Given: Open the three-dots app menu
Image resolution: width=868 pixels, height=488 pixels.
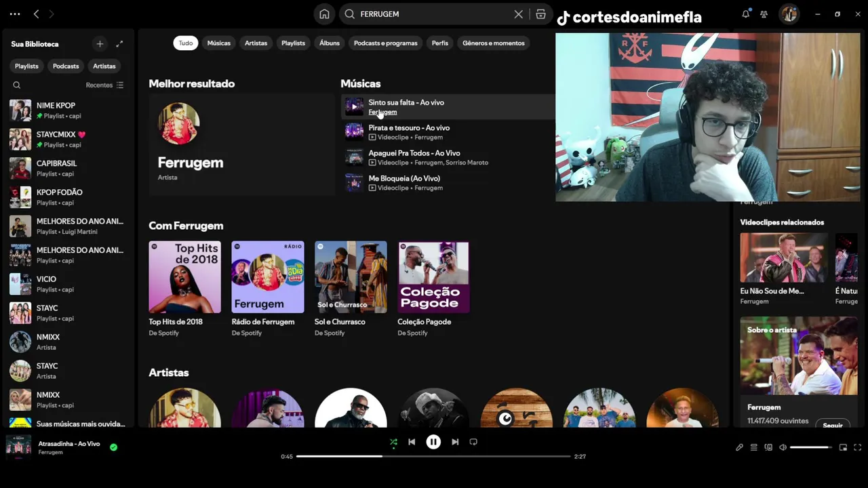Looking at the screenshot, I should click(15, 14).
